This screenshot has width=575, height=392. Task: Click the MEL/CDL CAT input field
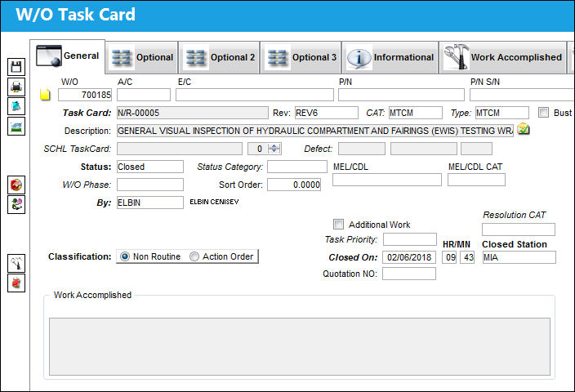[476, 180]
